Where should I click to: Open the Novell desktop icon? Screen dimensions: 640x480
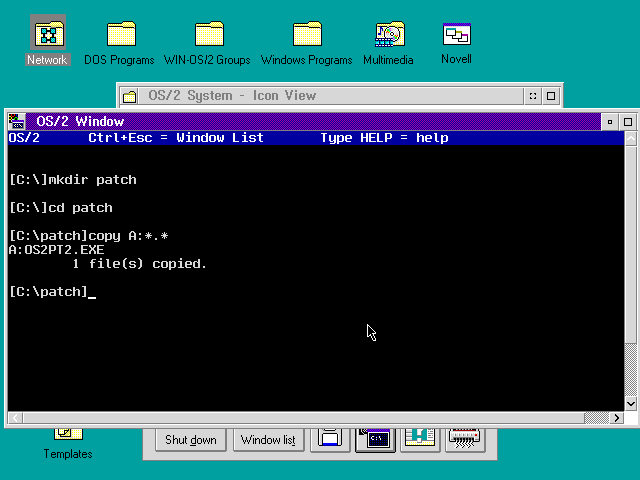tap(456, 43)
